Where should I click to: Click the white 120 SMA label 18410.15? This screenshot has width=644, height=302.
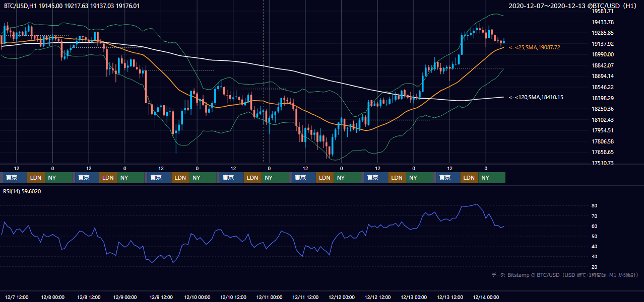tap(536, 98)
